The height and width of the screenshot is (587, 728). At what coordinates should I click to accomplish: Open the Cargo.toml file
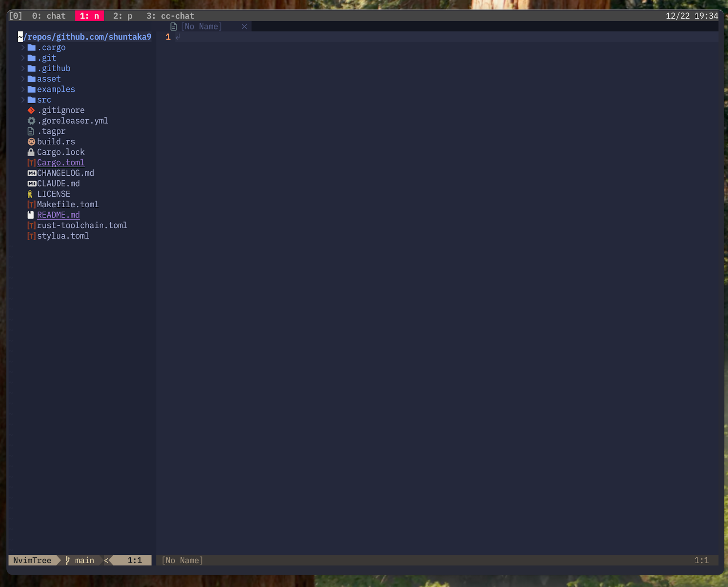pos(60,163)
